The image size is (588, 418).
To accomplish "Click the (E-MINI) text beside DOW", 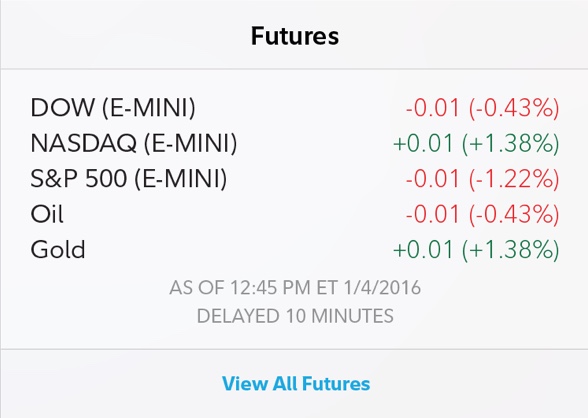I will tap(149, 108).
